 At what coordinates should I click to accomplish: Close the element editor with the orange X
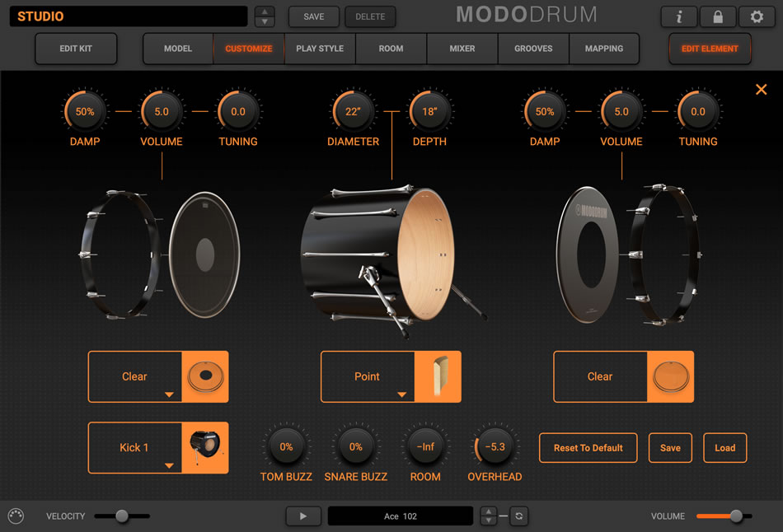(761, 89)
